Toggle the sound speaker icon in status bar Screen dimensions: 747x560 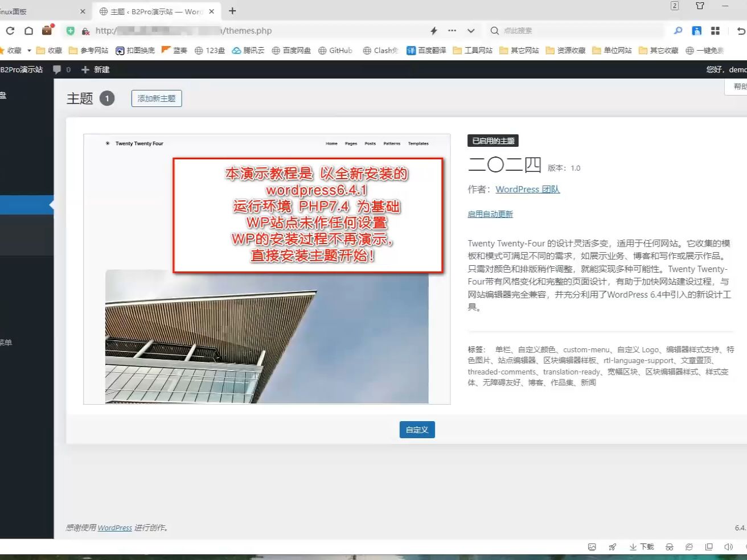pyautogui.click(x=728, y=547)
